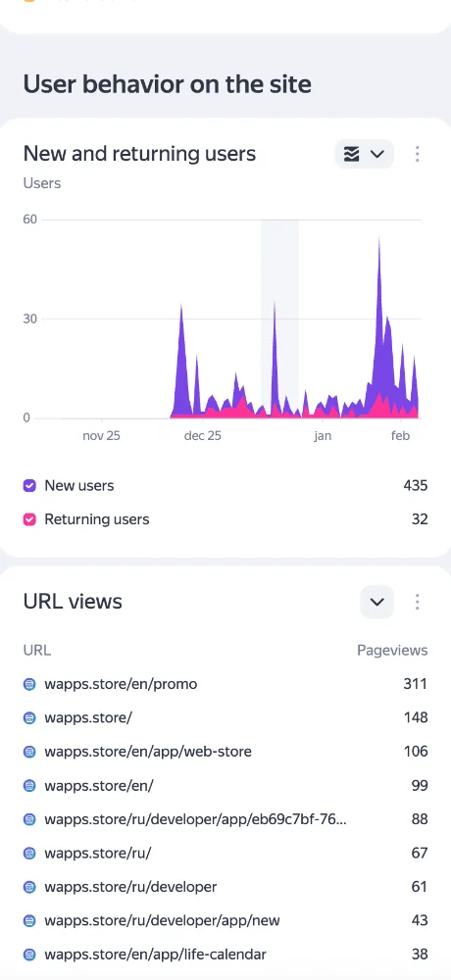451x980 pixels.
Task: Click Returning users total value 32
Action: [x=421, y=519]
